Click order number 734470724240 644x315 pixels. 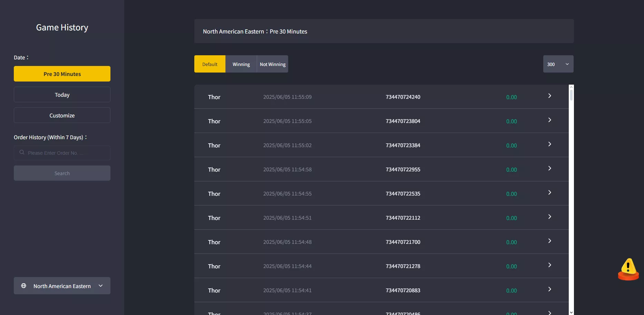pyautogui.click(x=403, y=97)
